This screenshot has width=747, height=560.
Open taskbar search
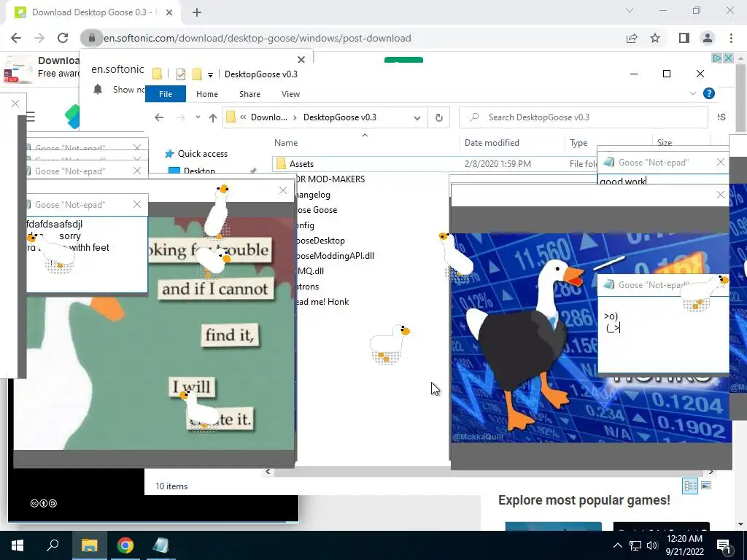point(53,545)
